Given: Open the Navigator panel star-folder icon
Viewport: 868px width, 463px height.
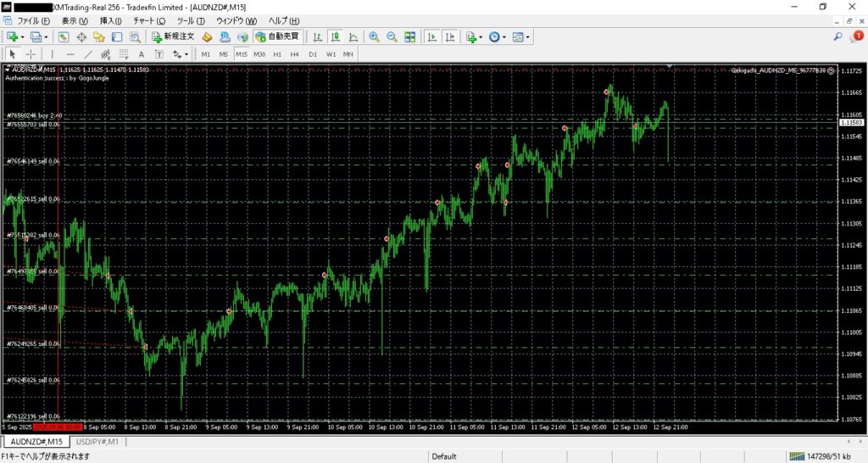Looking at the screenshot, I should click(99, 36).
